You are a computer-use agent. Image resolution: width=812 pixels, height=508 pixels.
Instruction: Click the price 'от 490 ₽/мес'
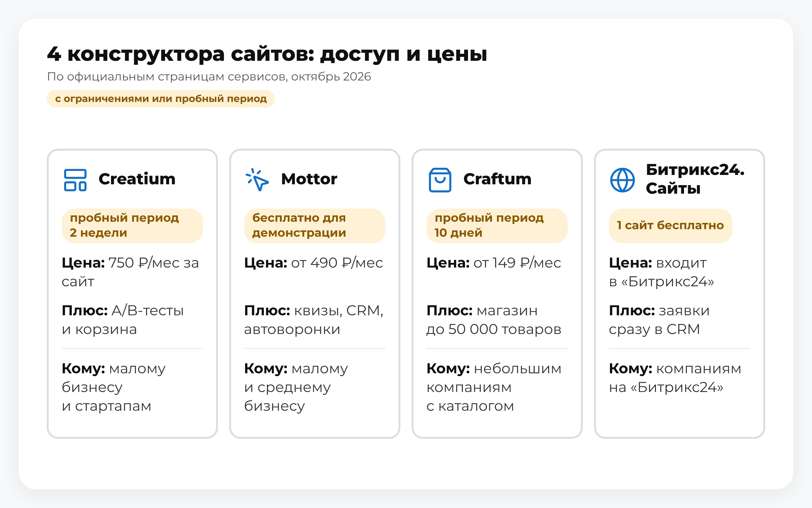coord(337,263)
